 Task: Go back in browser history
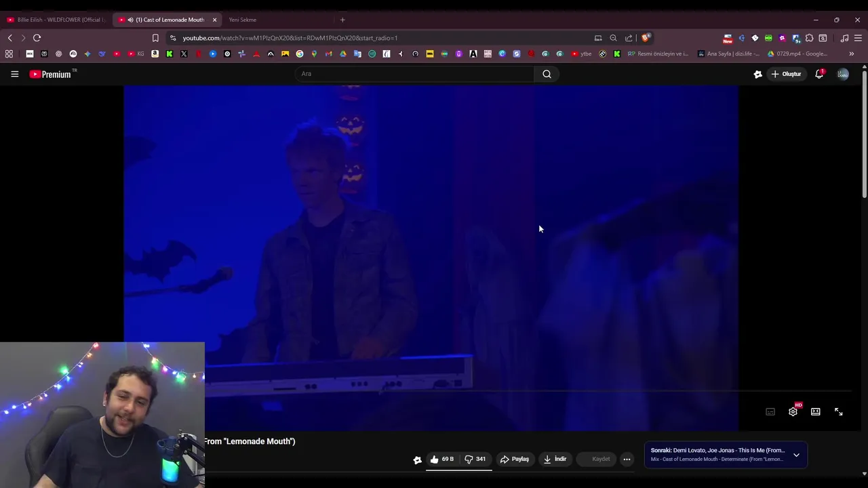tap(9, 38)
